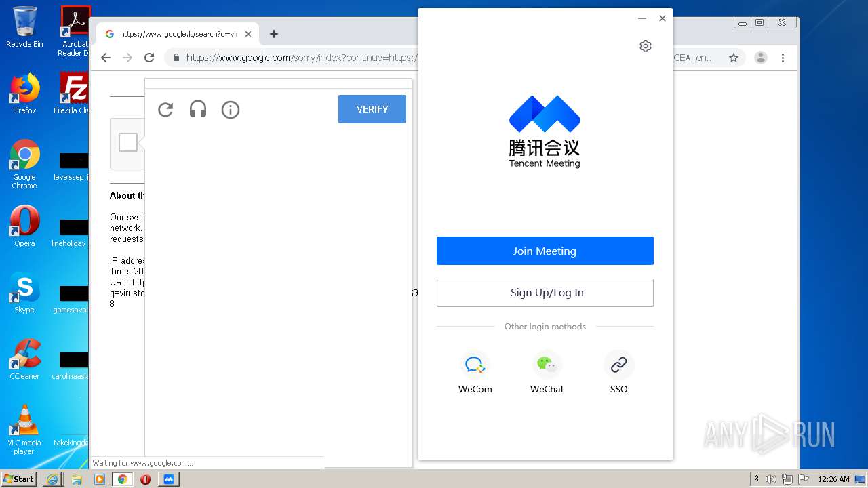View site info padlock icon
This screenshot has height=488, width=868.
[x=176, y=58]
